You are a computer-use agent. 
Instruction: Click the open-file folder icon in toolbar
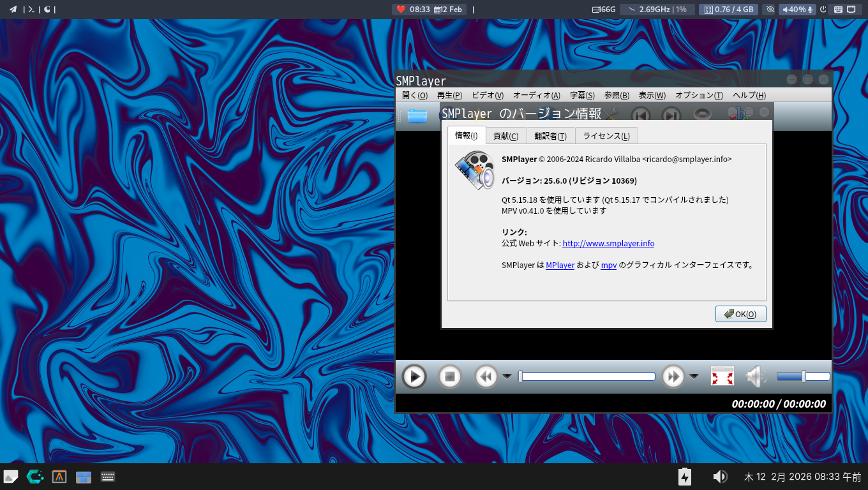click(417, 115)
